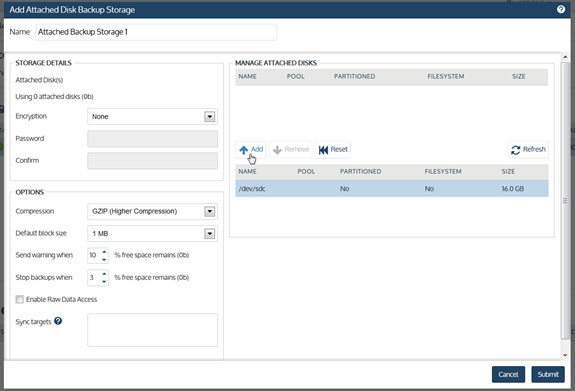Open the help icon in the dialog title bar
The width and height of the screenshot is (575, 391).
[561, 10]
